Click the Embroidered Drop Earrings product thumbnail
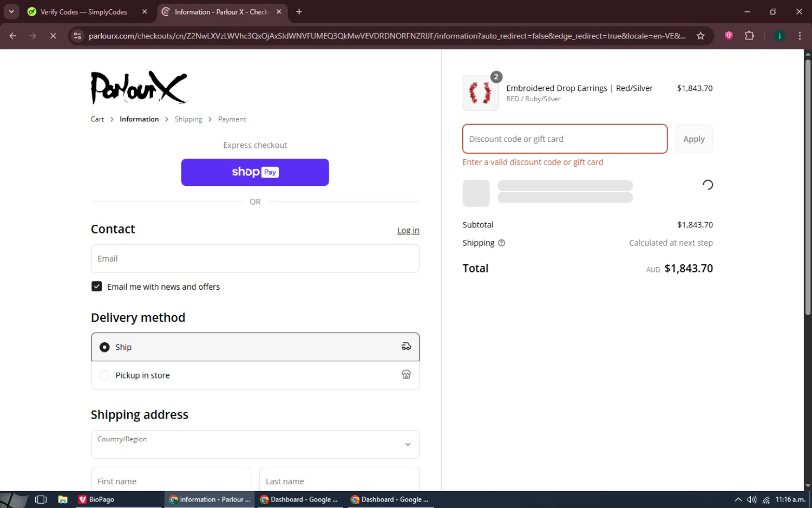The image size is (812, 508). click(480, 93)
